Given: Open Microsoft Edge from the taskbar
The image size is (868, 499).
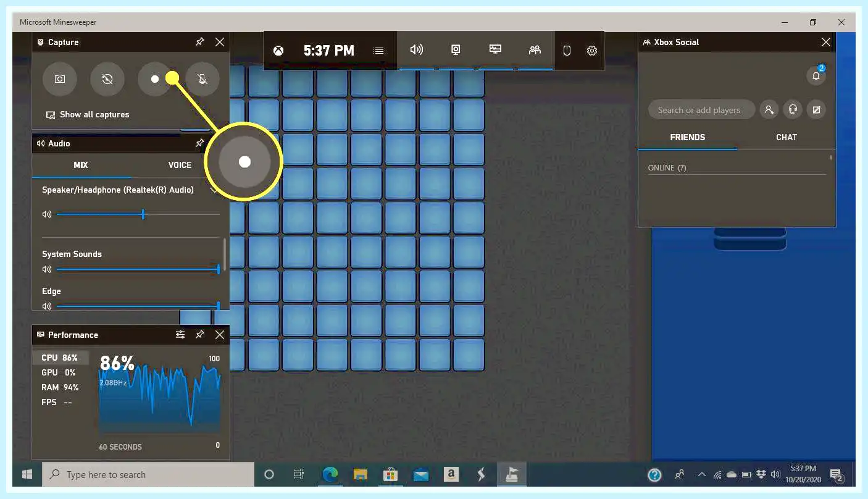Looking at the screenshot, I should tap(330, 475).
